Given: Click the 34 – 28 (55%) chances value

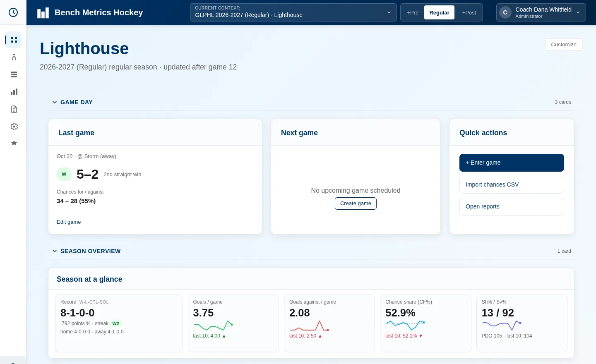Looking at the screenshot, I should 76,201.
